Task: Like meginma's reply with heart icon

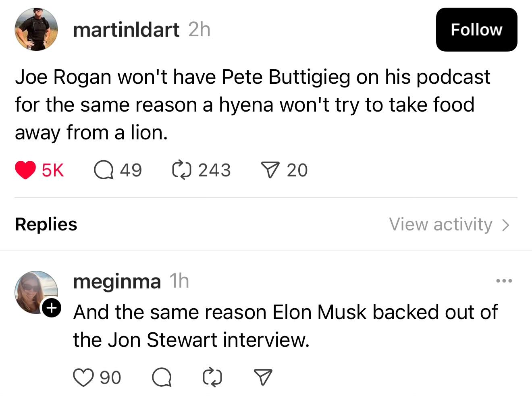Action: pos(83,378)
